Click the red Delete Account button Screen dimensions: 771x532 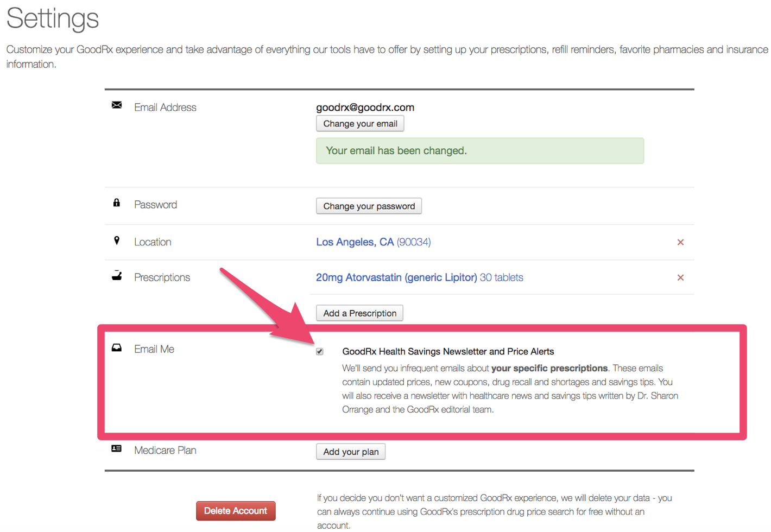click(236, 511)
